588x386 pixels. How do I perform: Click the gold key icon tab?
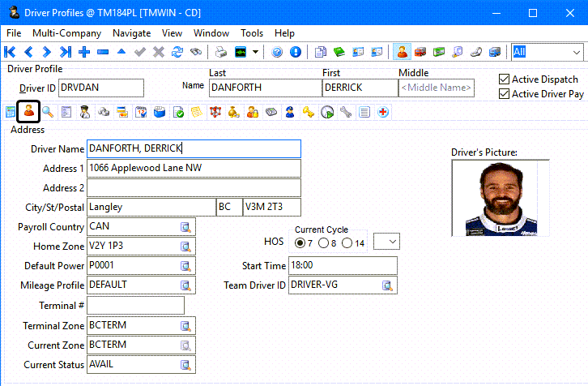(309, 112)
